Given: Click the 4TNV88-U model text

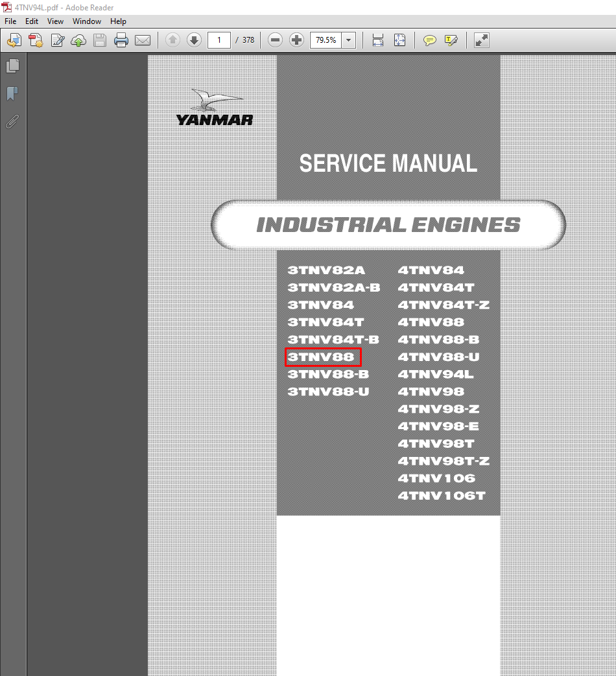Looking at the screenshot, I should click(x=439, y=357).
